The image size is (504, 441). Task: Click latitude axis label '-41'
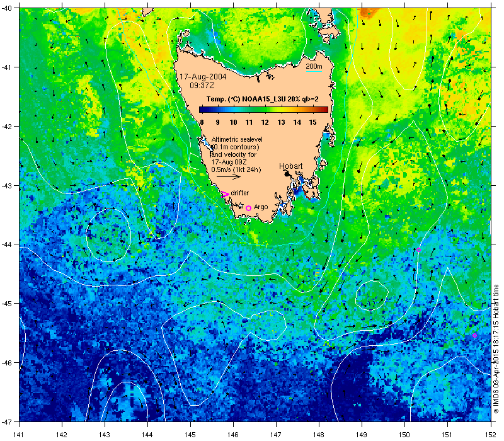[6, 67]
